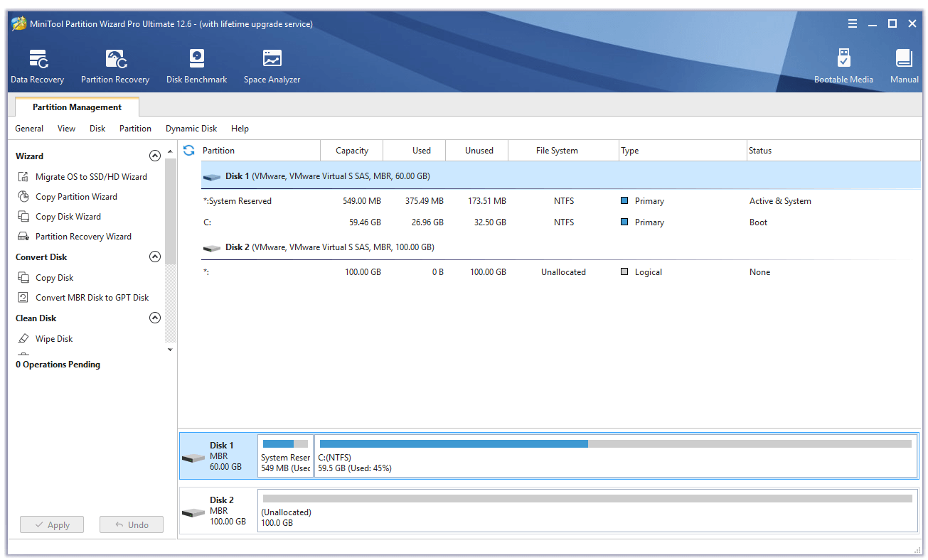Click the Copy Partition Wizard icon

(x=23, y=197)
